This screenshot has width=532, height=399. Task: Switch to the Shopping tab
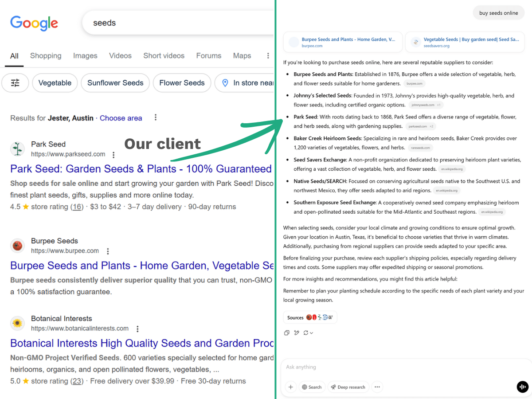tap(46, 55)
